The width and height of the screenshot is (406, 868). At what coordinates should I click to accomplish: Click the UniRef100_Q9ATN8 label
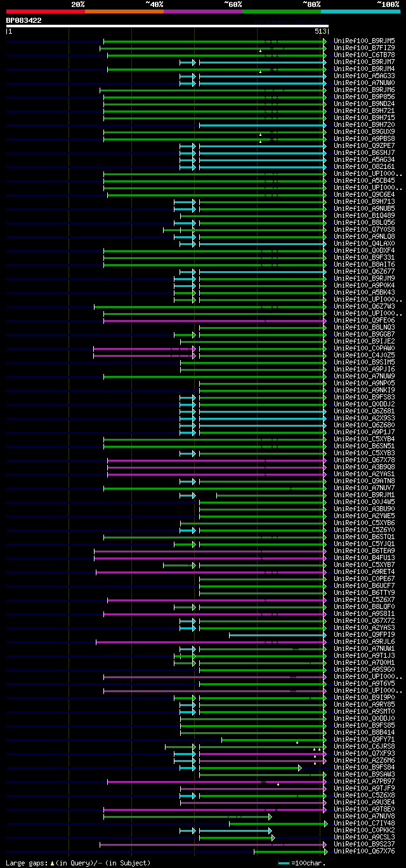pos(365,481)
